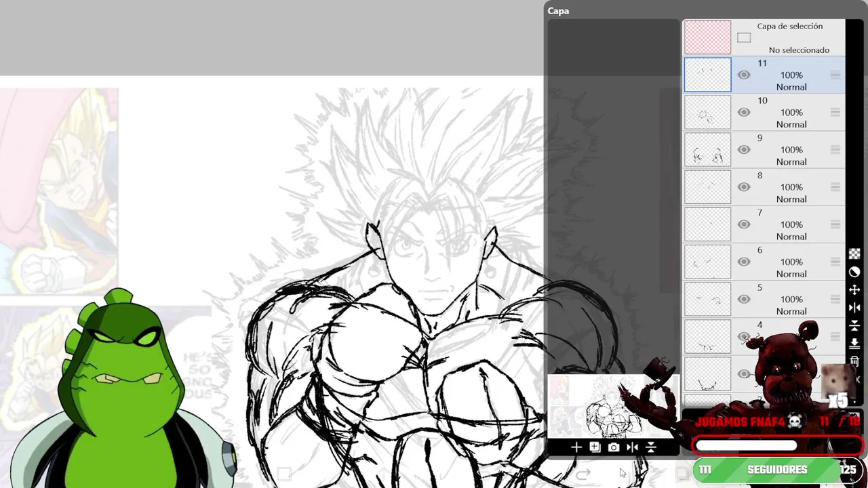Screen dimensions: 868x488
Task: Hide layer 10 with its eye icon
Action: 744,113
